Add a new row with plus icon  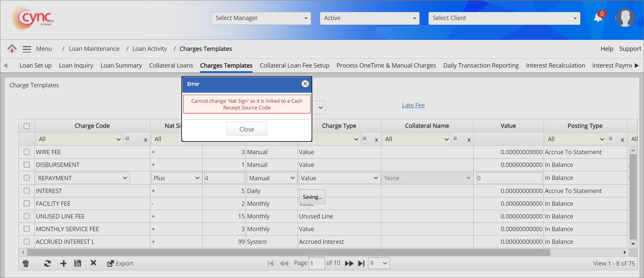(63, 264)
